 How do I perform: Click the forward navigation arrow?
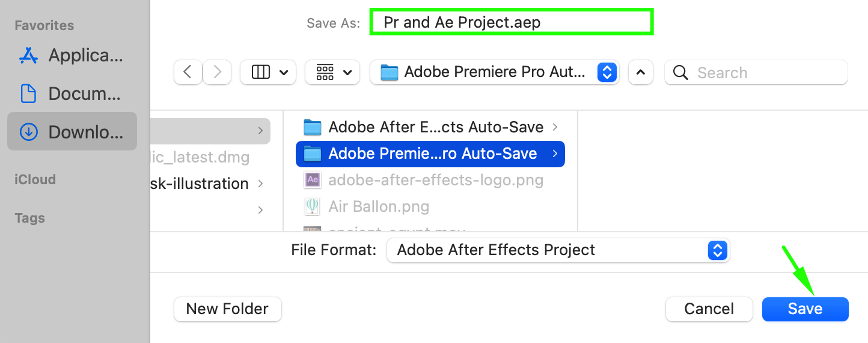click(x=217, y=72)
